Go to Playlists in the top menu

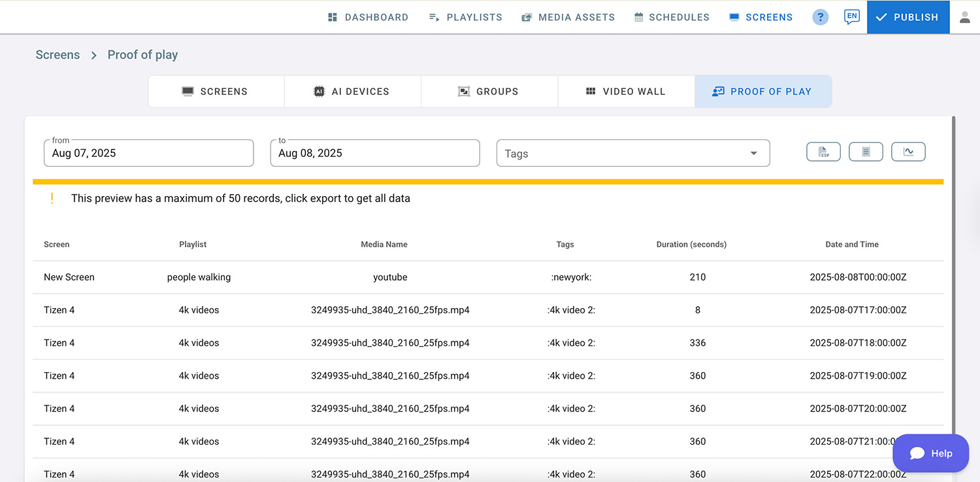[465, 18]
